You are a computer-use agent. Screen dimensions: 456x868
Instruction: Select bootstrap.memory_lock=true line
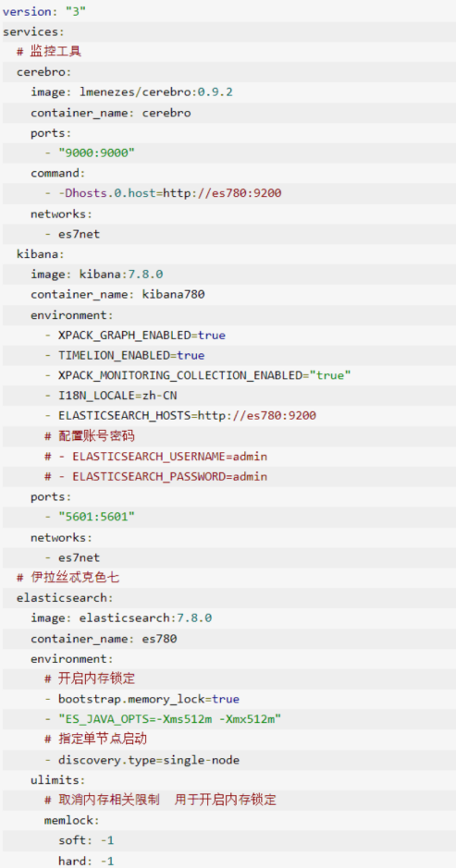(142, 699)
